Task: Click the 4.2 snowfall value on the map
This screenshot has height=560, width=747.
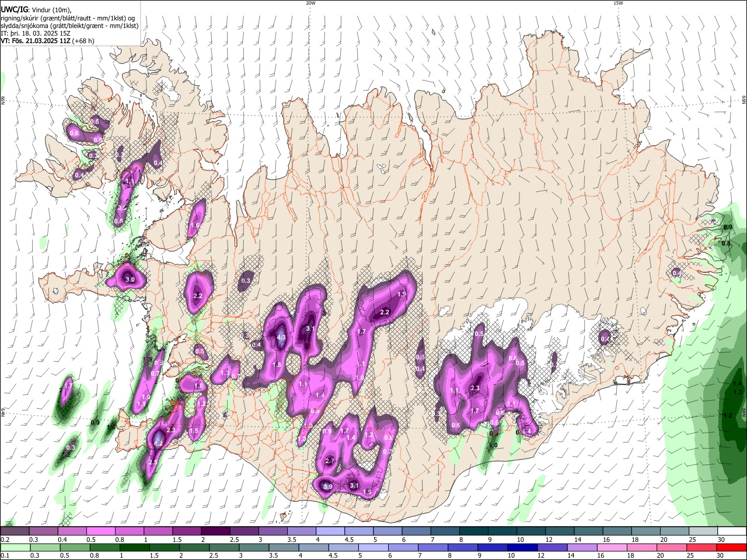Action: [158, 443]
